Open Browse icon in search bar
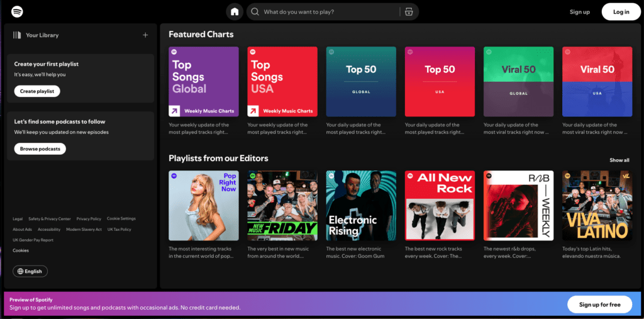 pyautogui.click(x=408, y=12)
